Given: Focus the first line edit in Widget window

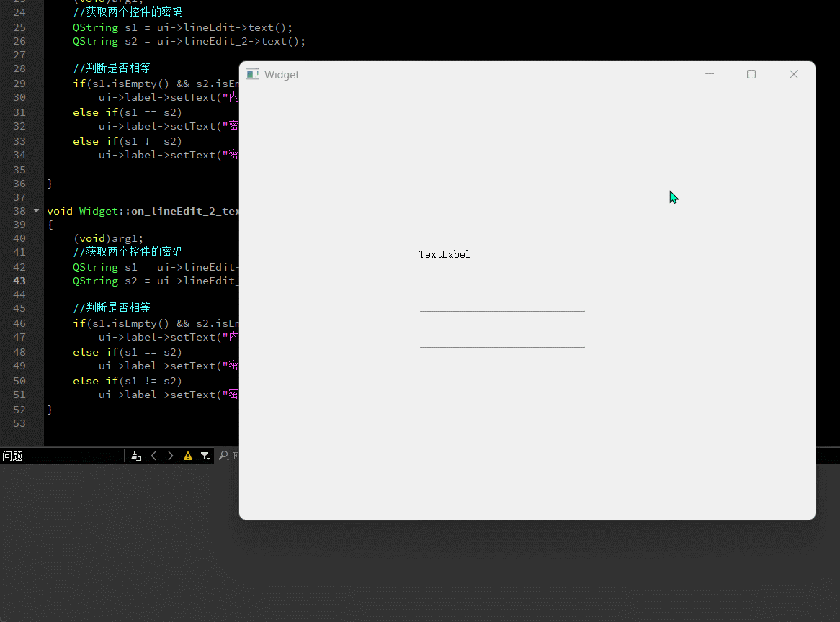Looking at the screenshot, I should [x=502, y=303].
